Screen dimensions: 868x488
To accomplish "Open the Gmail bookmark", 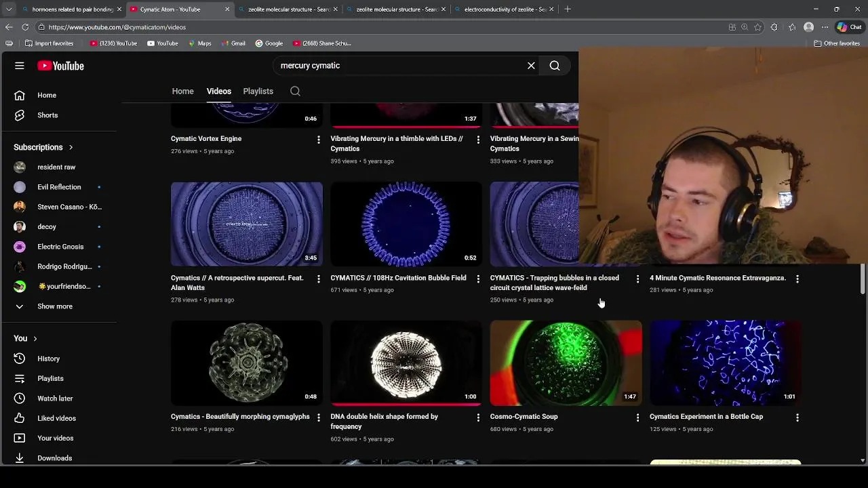I will click(232, 43).
